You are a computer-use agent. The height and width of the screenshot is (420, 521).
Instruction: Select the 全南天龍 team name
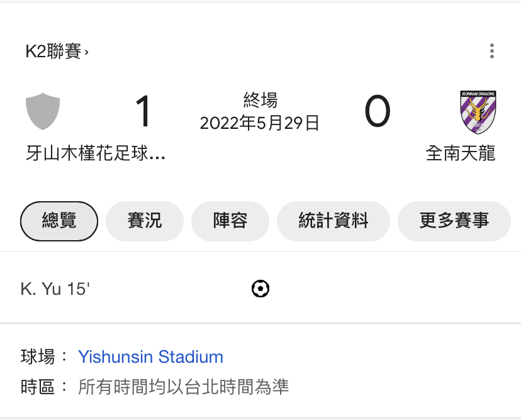click(461, 153)
